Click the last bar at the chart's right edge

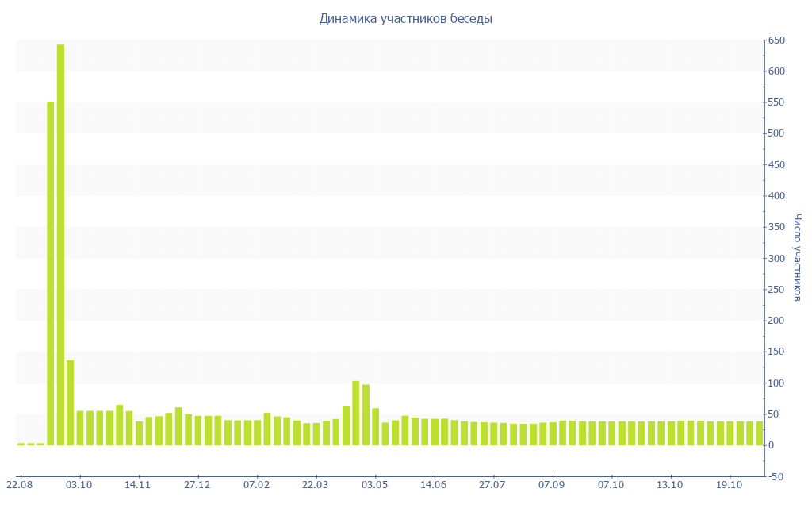pos(759,433)
